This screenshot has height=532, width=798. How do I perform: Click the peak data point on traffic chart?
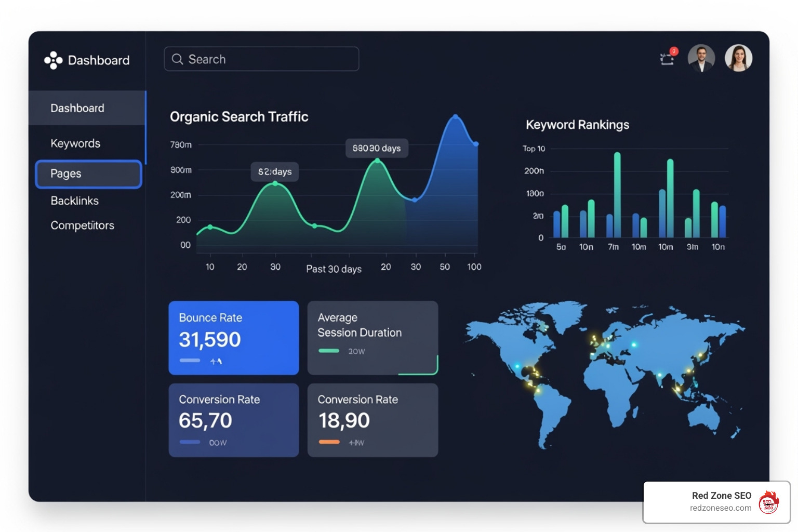[x=455, y=116]
